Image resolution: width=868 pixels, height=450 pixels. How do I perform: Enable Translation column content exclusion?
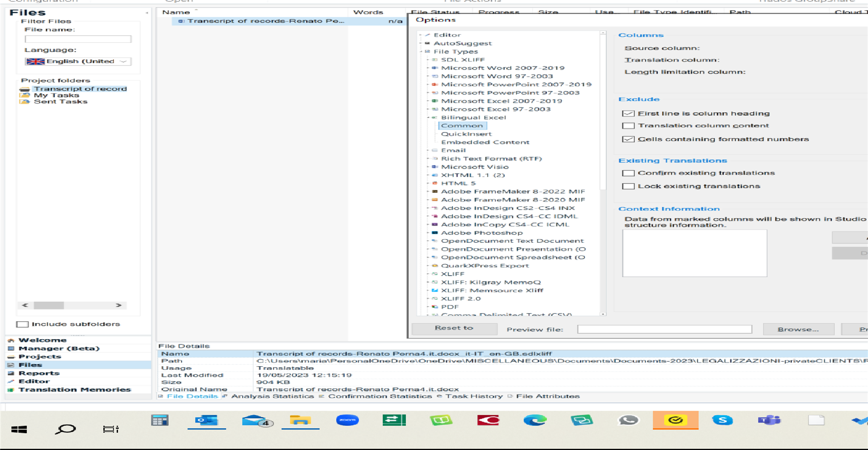pos(628,126)
